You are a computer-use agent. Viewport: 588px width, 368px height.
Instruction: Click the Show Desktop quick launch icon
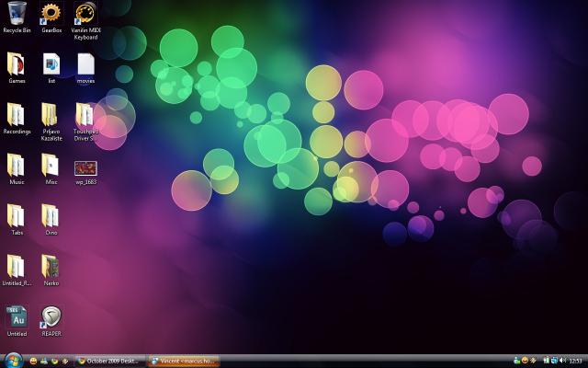[44, 362]
